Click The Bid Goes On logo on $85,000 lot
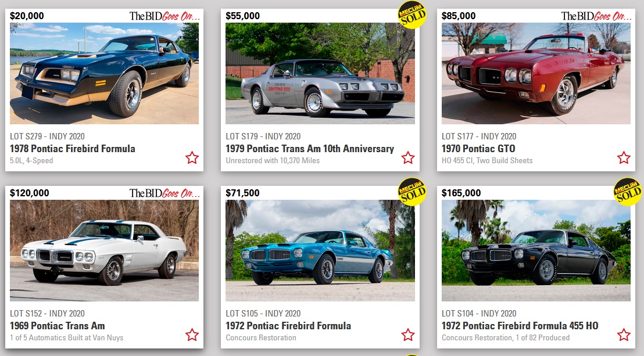 pos(596,16)
